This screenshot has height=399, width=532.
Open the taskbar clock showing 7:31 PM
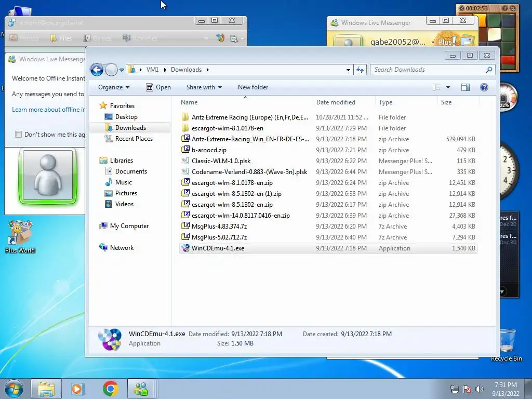(506, 389)
